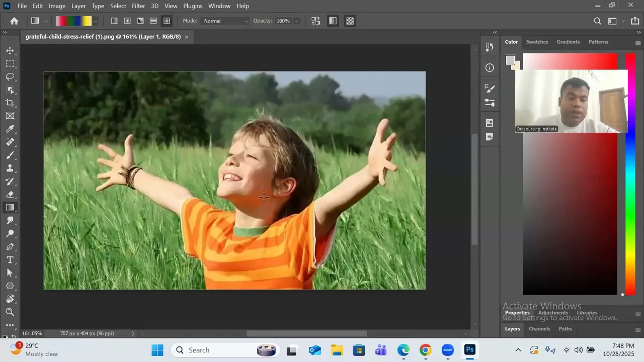Select the Smudge tool
This screenshot has height=362, width=644.
(10, 221)
